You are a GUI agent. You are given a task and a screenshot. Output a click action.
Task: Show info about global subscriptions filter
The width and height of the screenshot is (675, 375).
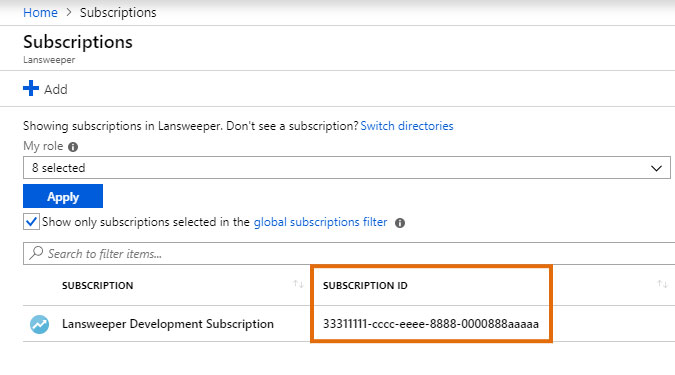(x=400, y=223)
